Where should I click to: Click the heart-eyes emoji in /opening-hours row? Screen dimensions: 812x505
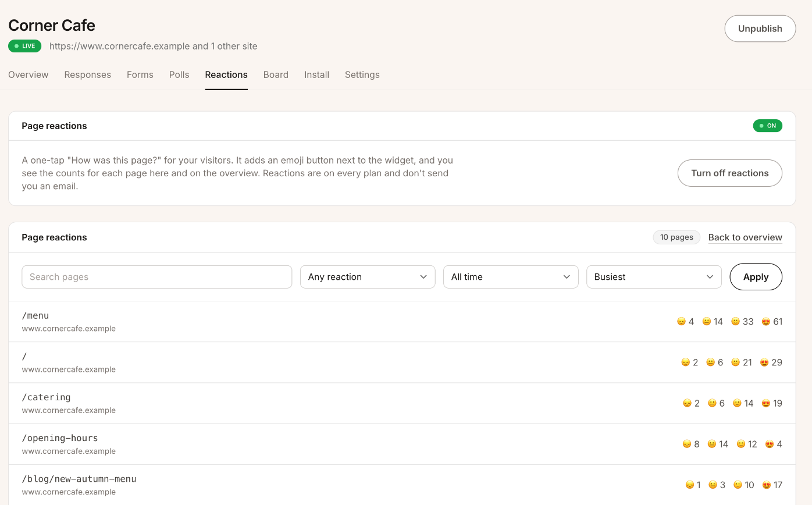pyautogui.click(x=770, y=444)
